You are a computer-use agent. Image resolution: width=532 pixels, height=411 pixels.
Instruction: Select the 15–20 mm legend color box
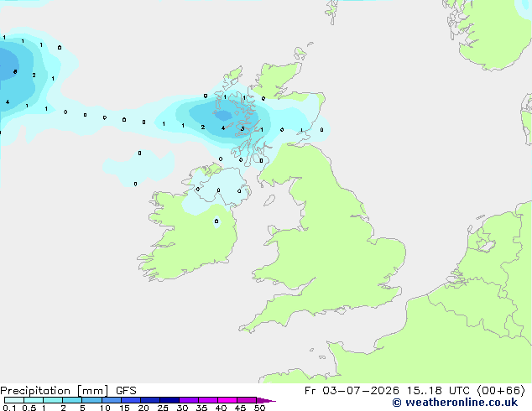coord(131,400)
